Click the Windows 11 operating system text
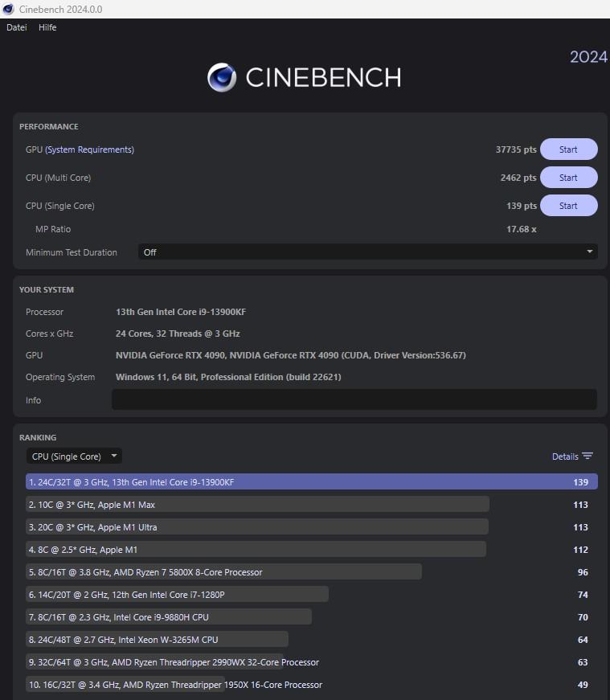The image size is (610, 700). click(228, 377)
